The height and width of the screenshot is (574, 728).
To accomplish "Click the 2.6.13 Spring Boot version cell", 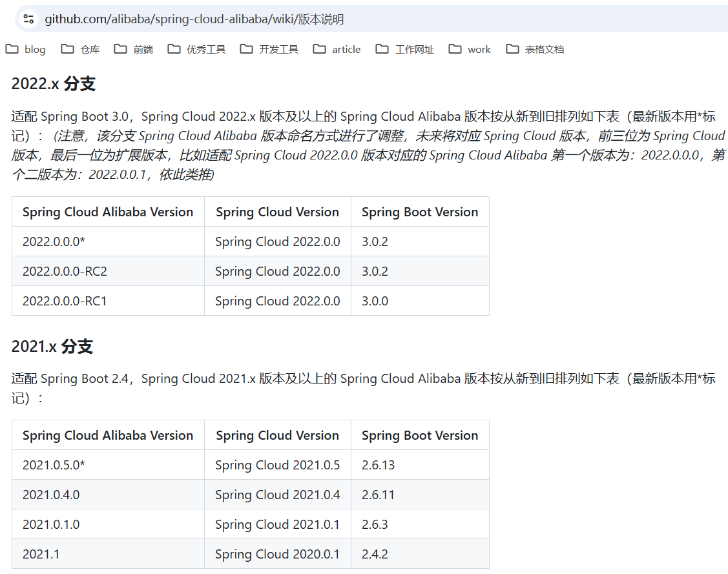I will pos(378,465).
